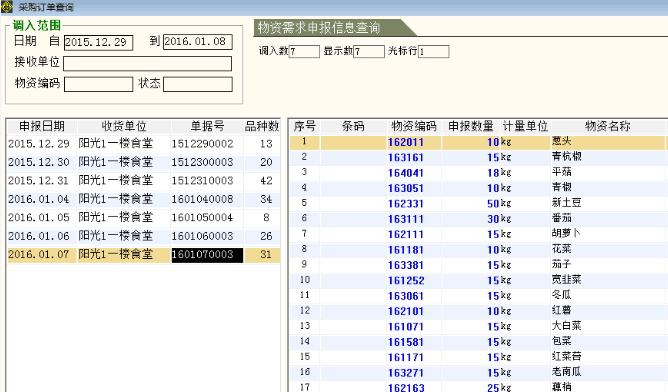Click material name 老南瓜

pos(567,372)
